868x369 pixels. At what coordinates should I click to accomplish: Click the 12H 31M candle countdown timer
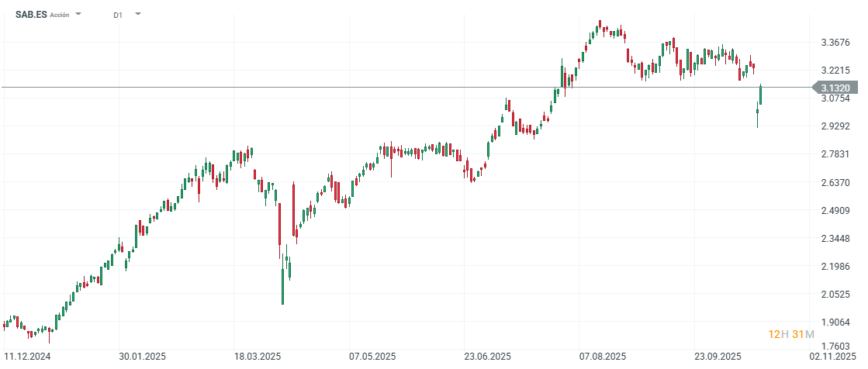click(x=790, y=334)
